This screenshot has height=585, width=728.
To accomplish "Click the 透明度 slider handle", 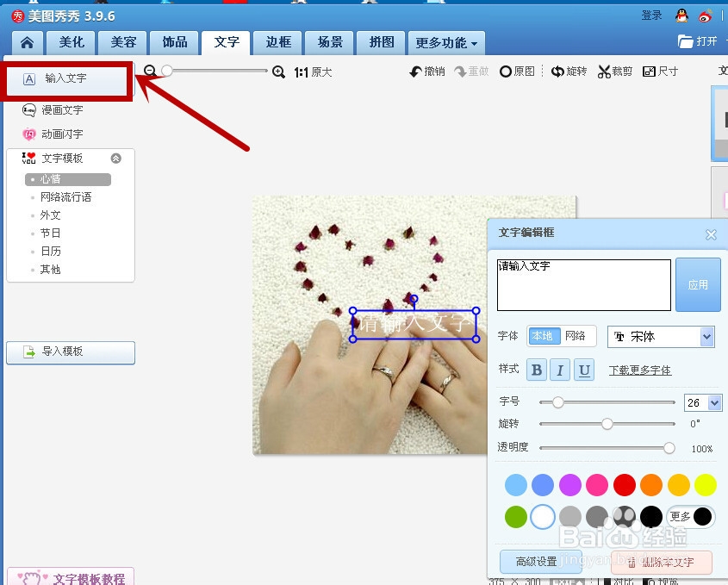I will [x=669, y=448].
